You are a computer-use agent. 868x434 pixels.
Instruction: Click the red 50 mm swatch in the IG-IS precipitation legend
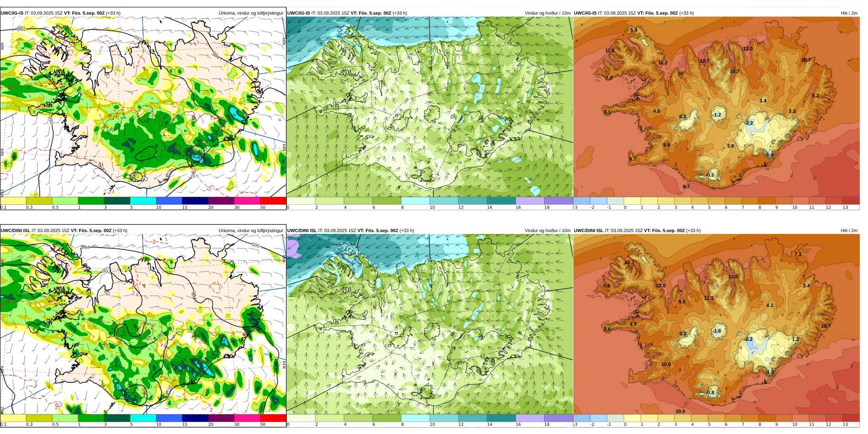click(x=273, y=201)
